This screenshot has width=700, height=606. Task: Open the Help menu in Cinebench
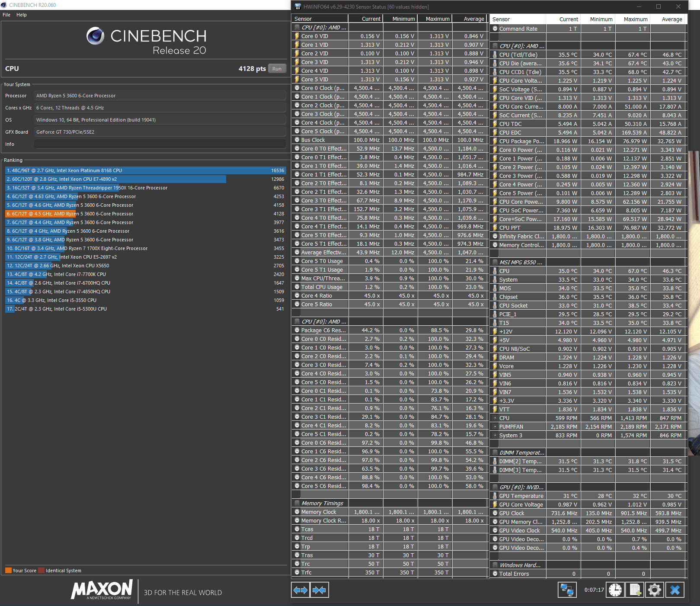(x=22, y=15)
